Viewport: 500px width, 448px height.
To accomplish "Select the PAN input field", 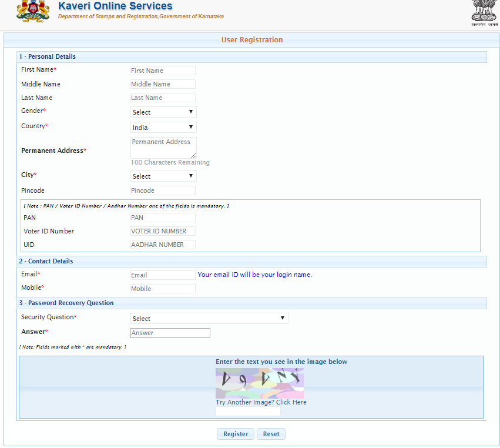I will point(163,217).
